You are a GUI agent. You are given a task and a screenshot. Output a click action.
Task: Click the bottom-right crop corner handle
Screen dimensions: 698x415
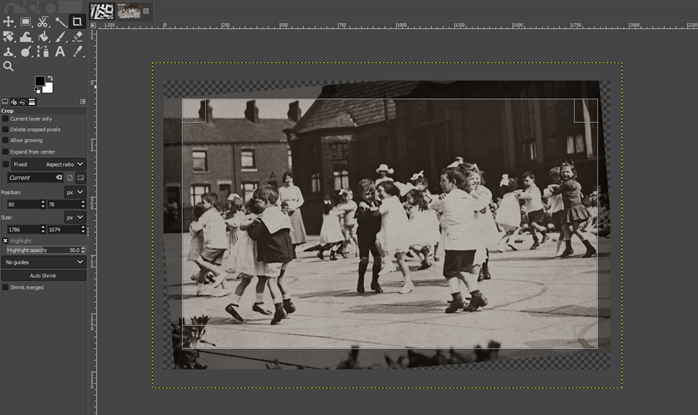[586, 337]
